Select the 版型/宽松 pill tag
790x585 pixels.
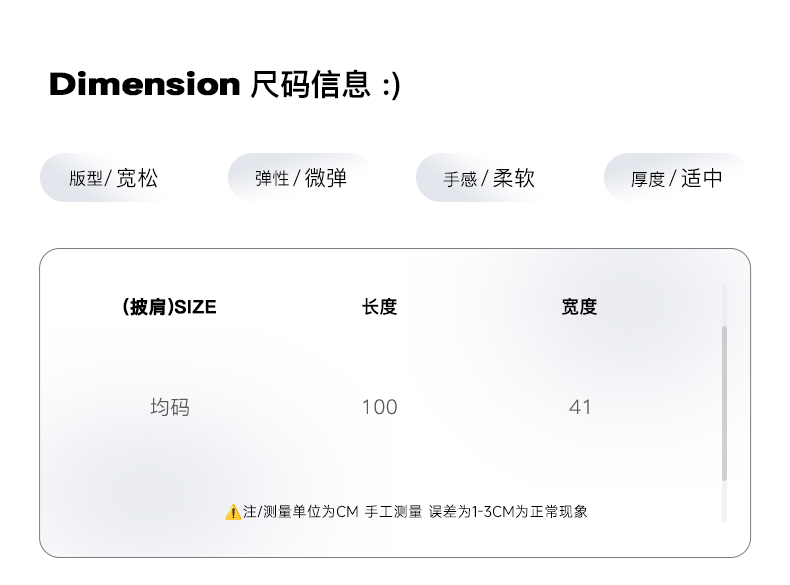click(113, 179)
